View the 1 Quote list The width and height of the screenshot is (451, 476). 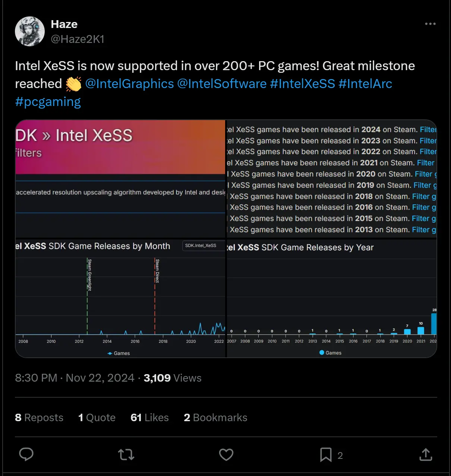97,417
